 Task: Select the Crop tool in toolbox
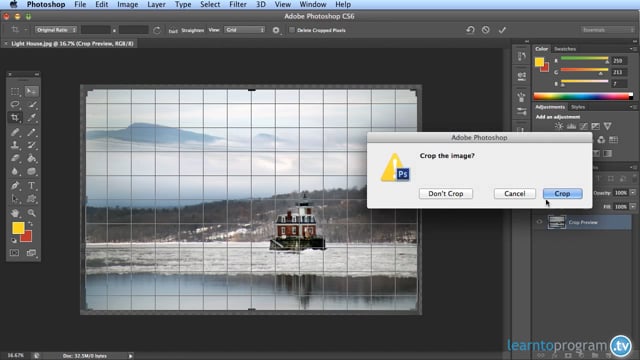(15, 118)
